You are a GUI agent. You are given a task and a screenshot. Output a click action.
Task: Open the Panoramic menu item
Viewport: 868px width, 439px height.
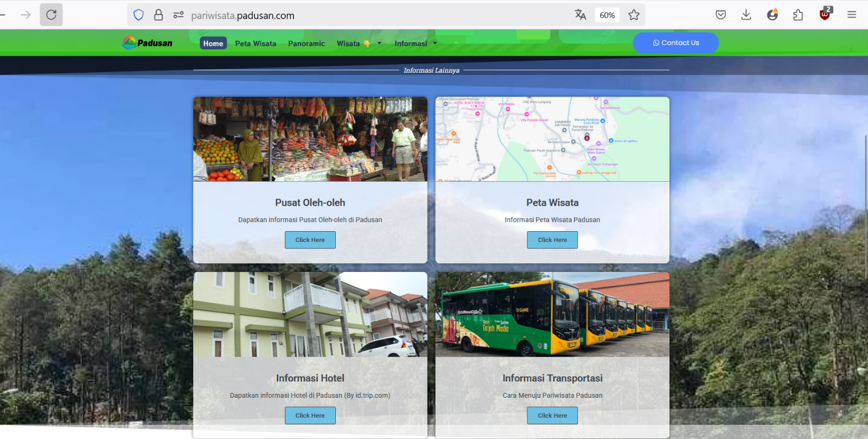(x=307, y=43)
